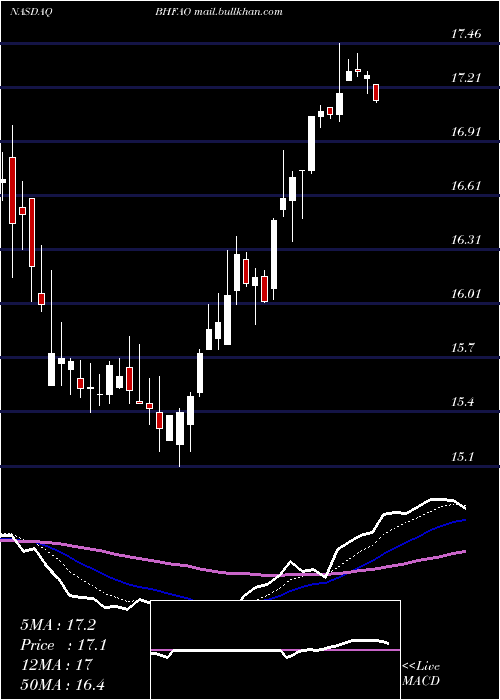
Task: Click inside the MACD inset chart
Action: click(x=275, y=650)
